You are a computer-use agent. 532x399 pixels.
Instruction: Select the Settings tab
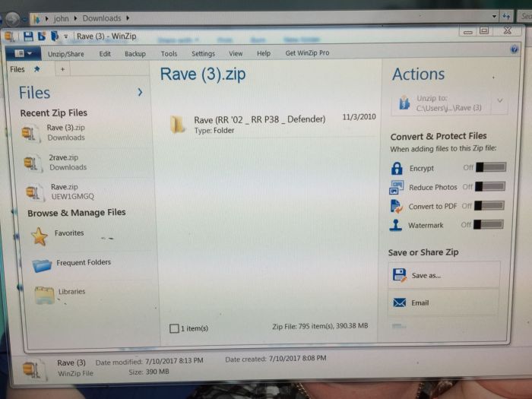click(203, 54)
